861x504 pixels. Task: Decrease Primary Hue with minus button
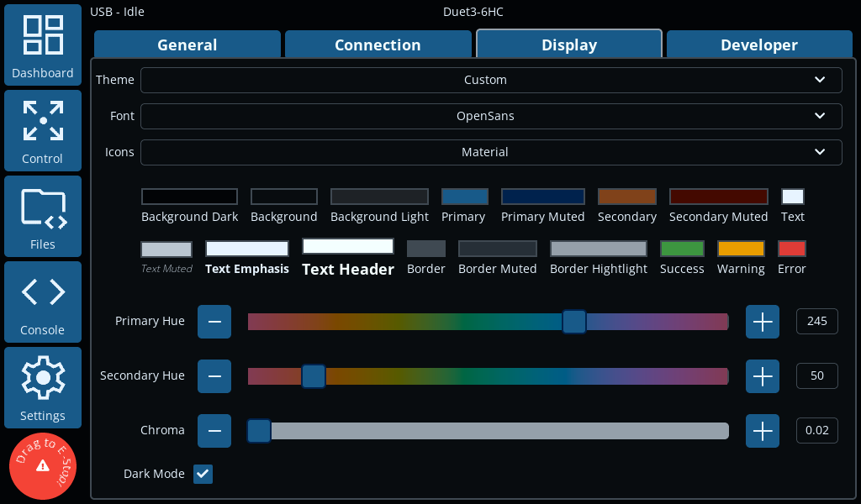(214, 322)
